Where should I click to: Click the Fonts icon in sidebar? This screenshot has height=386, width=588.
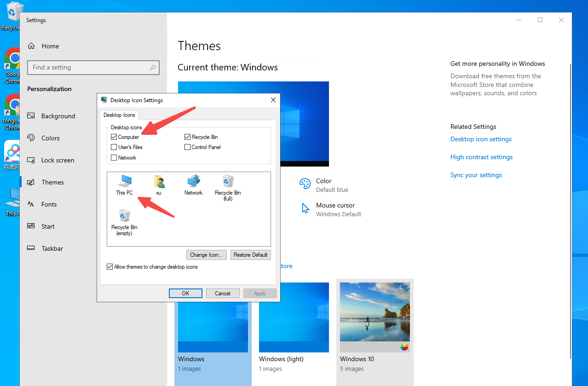coord(31,204)
